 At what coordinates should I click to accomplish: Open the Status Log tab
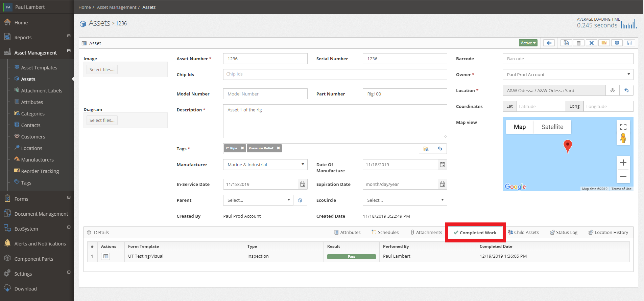point(564,233)
